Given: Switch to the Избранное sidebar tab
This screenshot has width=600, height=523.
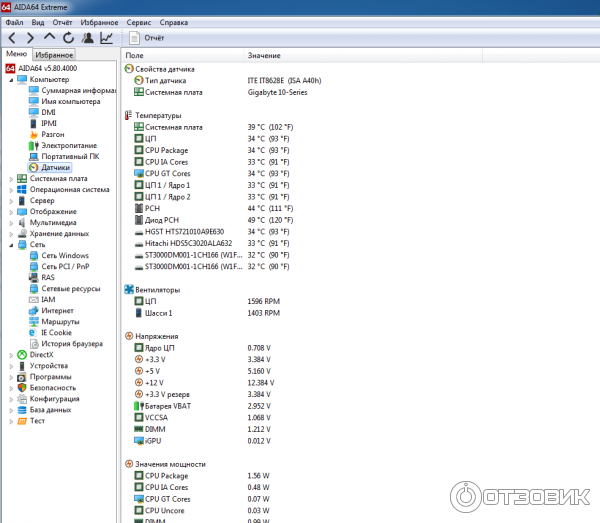Looking at the screenshot, I should click(x=54, y=55).
